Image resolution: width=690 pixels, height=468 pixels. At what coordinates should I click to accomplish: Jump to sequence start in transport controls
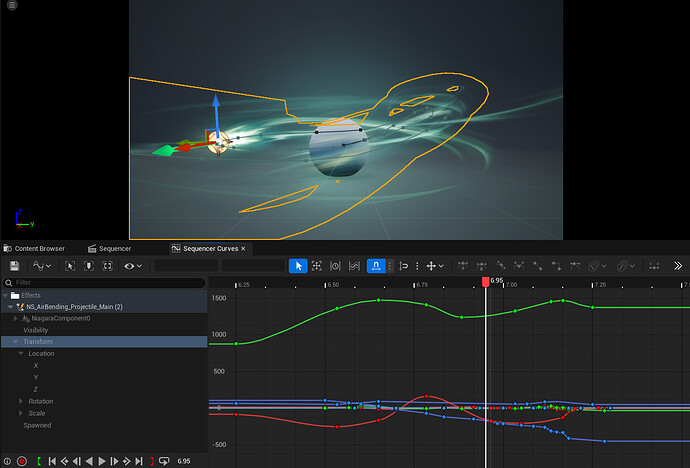pos(52,461)
